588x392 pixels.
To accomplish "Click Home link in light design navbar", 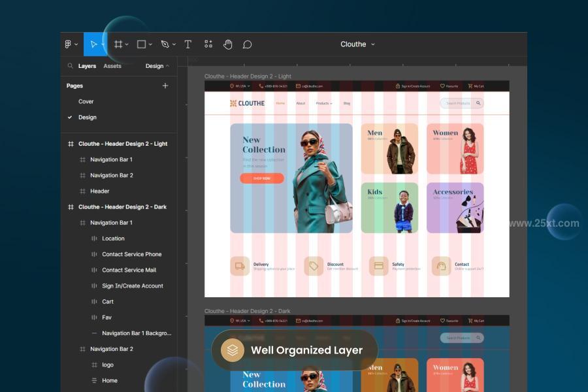I will point(280,103).
